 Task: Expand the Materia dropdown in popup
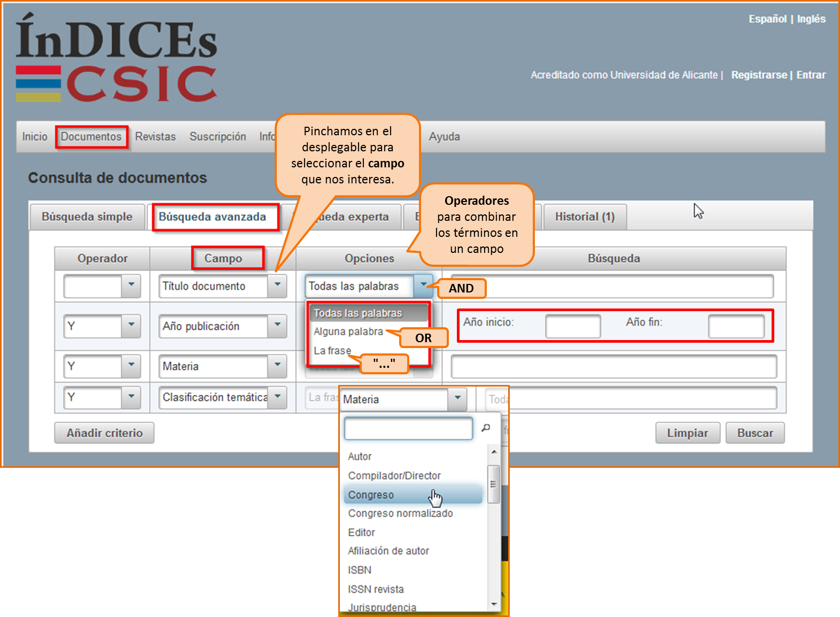coord(457,399)
